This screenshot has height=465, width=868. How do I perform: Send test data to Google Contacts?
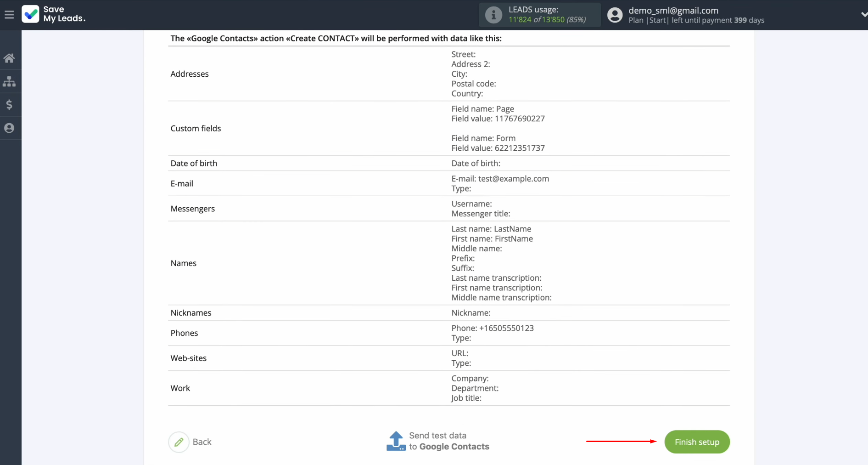pyautogui.click(x=449, y=441)
